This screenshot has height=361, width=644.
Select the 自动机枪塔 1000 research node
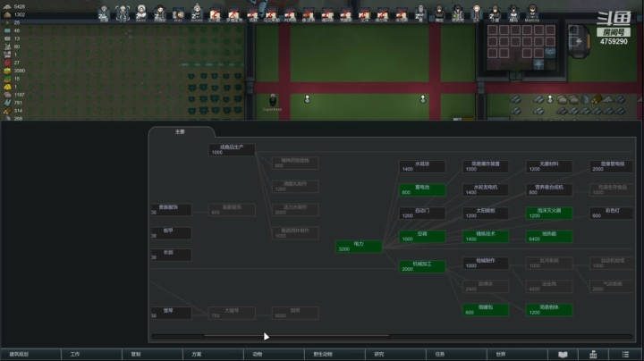pyautogui.click(x=611, y=263)
